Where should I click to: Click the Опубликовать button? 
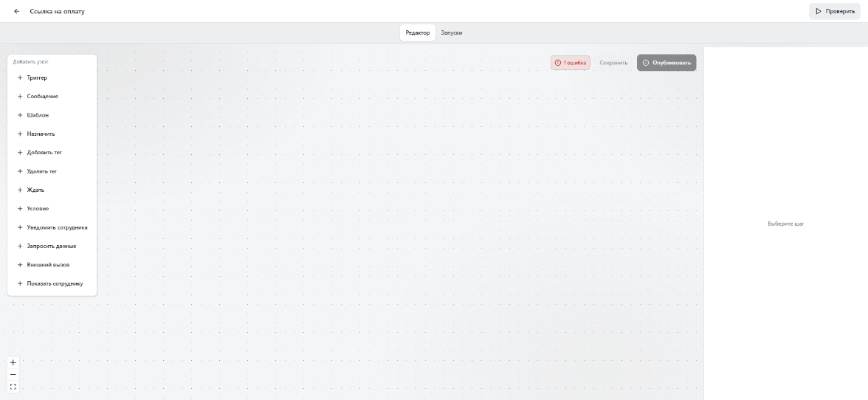click(666, 63)
